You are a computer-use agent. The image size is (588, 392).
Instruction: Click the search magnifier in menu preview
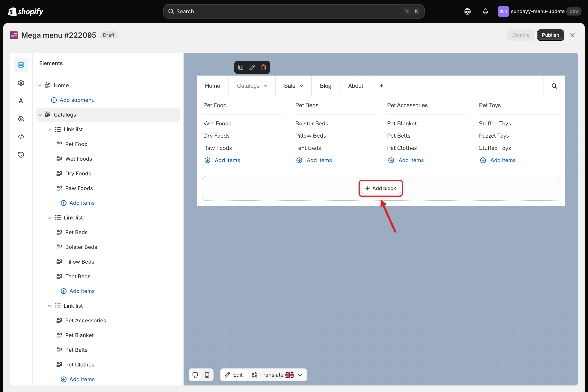pyautogui.click(x=554, y=86)
